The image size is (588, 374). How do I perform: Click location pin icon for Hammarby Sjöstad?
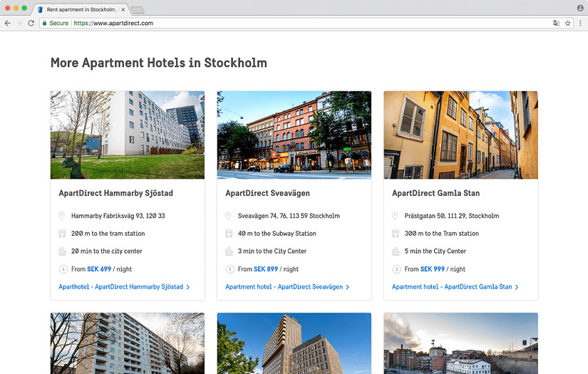point(62,216)
